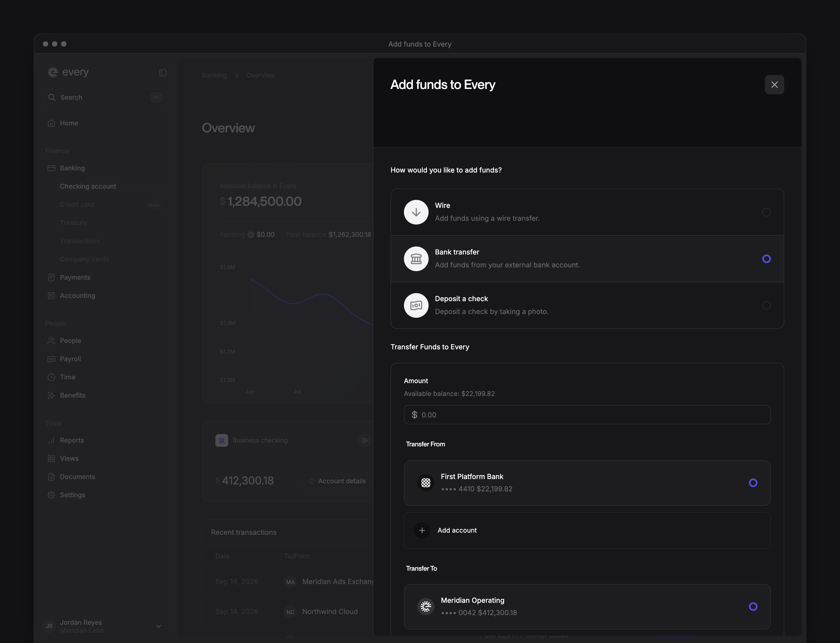Click the Business checking bank icon
This screenshot has height=643, width=840.
pyautogui.click(x=222, y=440)
